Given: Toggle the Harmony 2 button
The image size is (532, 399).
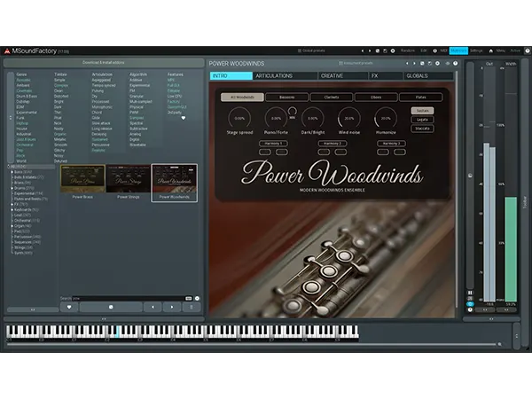Looking at the screenshot, I should [332, 144].
